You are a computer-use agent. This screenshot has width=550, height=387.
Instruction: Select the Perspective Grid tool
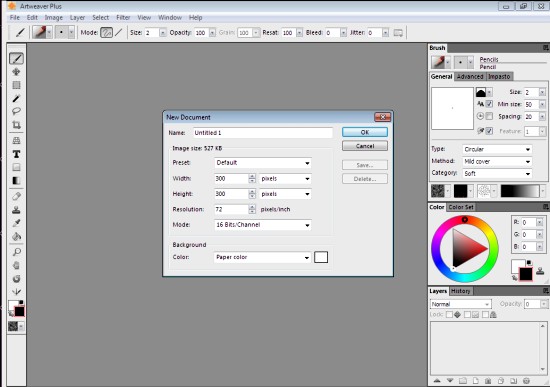16,141
